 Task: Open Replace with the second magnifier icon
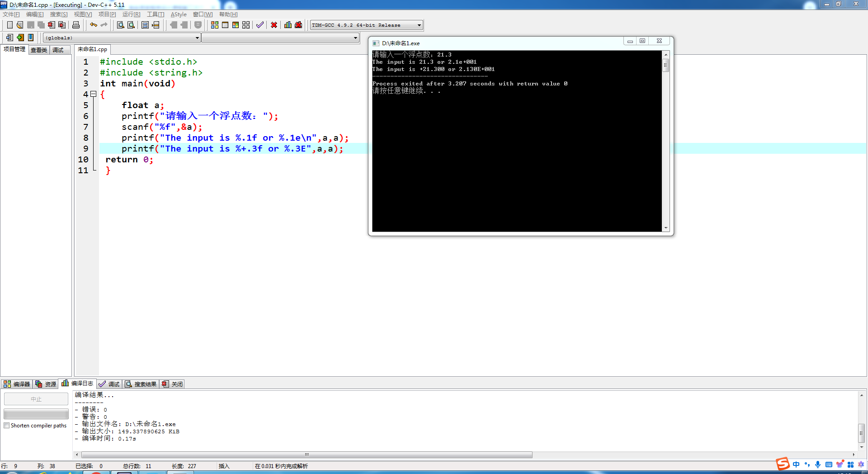point(131,25)
